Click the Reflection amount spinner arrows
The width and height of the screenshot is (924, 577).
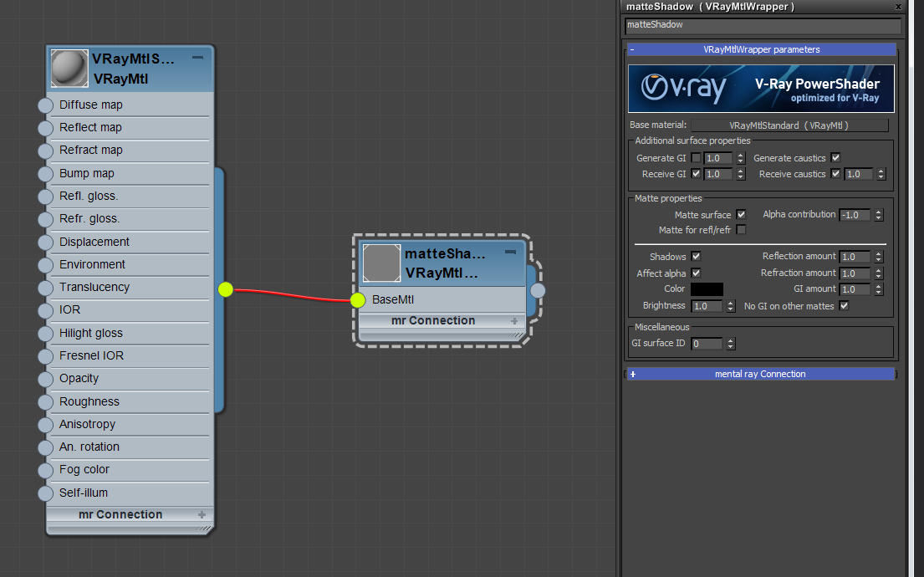tap(879, 257)
